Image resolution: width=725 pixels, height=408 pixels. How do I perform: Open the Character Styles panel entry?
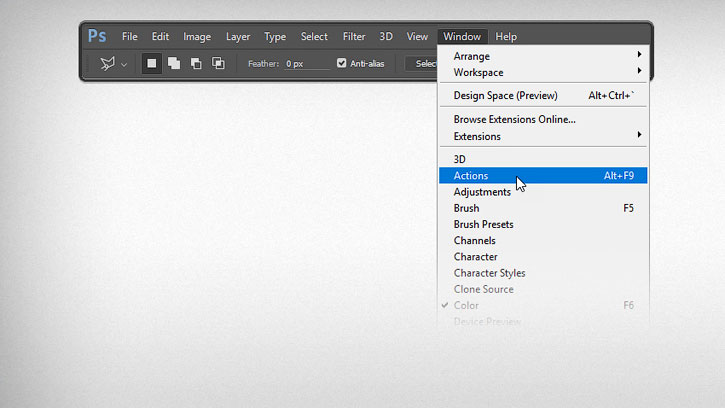click(x=543, y=272)
